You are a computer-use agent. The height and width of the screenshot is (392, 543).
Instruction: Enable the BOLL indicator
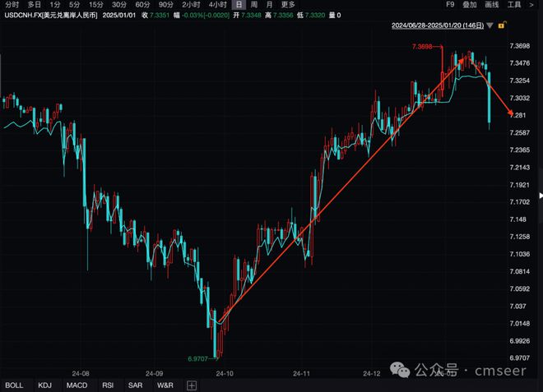[14, 385]
